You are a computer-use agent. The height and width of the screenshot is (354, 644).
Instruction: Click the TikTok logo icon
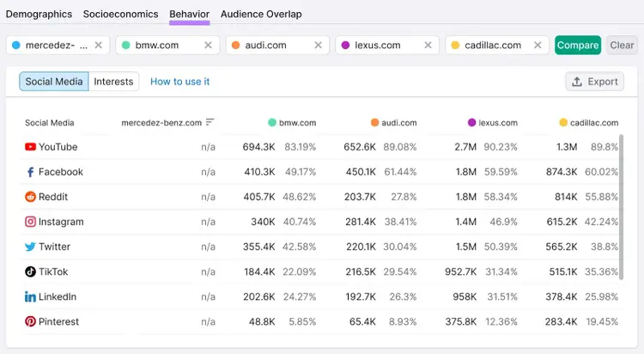30,272
